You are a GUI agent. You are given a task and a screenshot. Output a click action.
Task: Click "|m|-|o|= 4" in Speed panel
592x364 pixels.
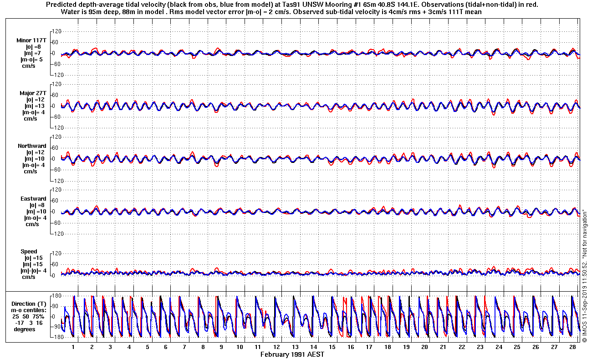34,271
